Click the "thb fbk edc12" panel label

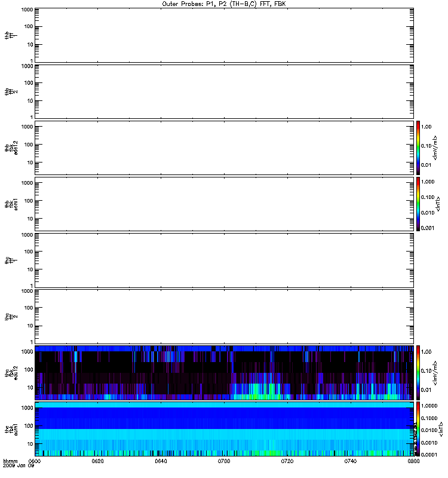click(11, 148)
